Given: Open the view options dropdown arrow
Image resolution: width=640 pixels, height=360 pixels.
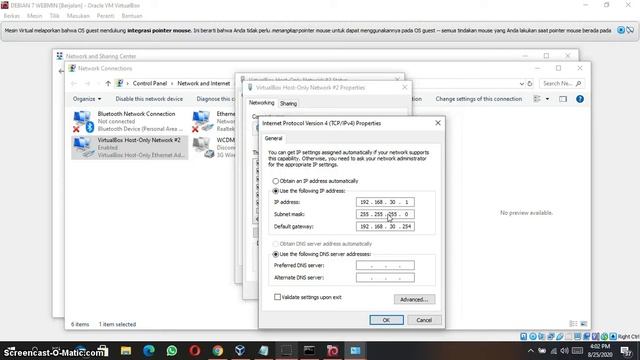Looking at the screenshot, I should pyautogui.click(x=547, y=99).
